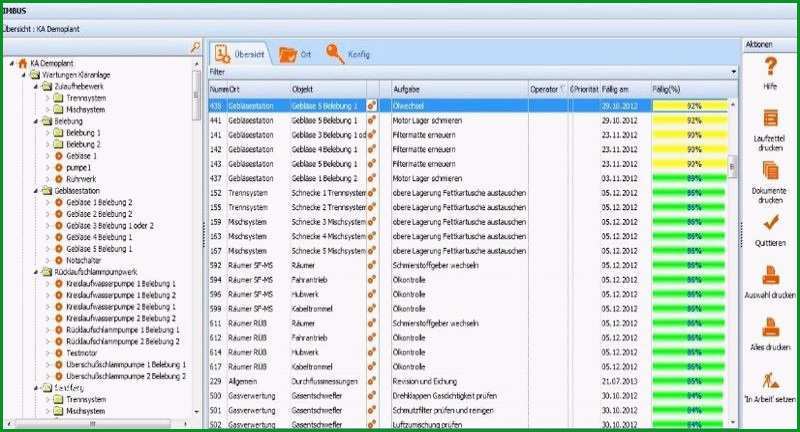Click the gear icon of pumpe1

click(59, 167)
